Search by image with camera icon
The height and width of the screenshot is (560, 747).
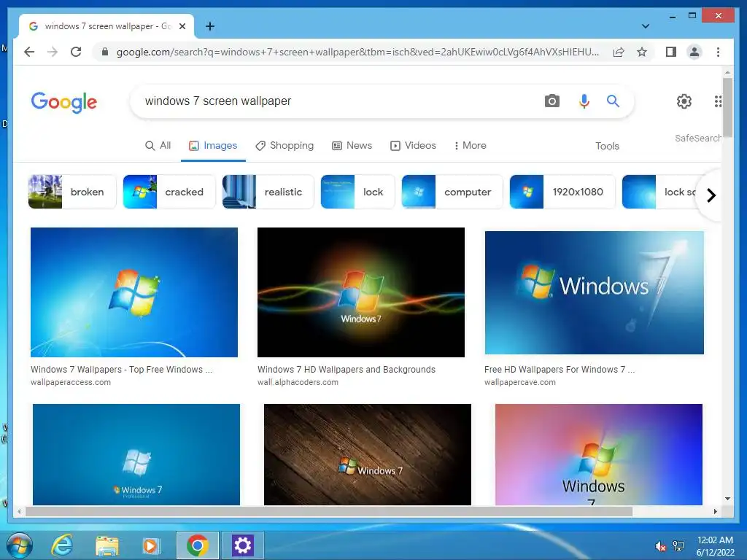(x=551, y=101)
